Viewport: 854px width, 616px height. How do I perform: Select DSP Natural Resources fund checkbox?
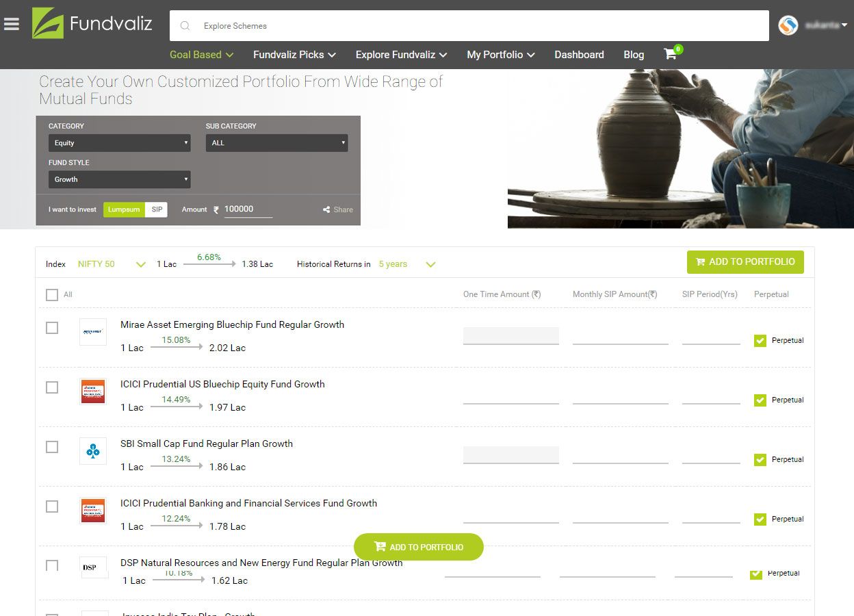52,565
